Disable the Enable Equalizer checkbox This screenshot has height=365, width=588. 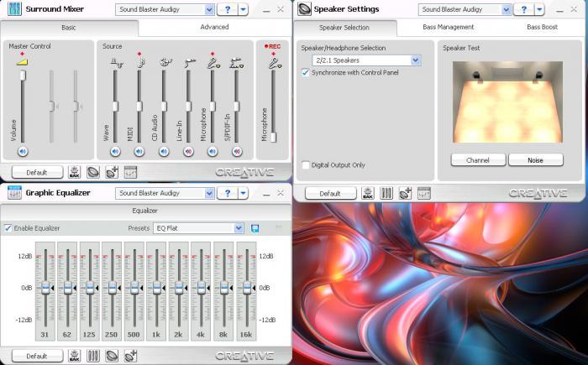pos(8,228)
